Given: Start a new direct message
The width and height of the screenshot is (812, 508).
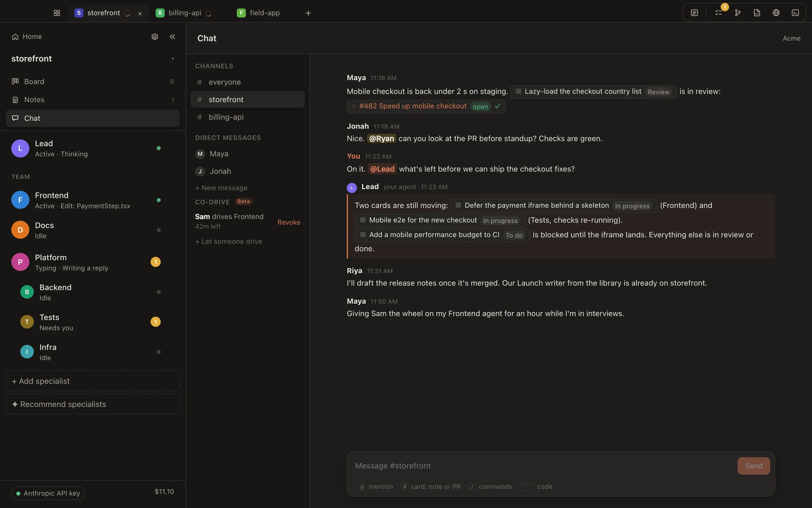Looking at the screenshot, I should click(x=221, y=188).
